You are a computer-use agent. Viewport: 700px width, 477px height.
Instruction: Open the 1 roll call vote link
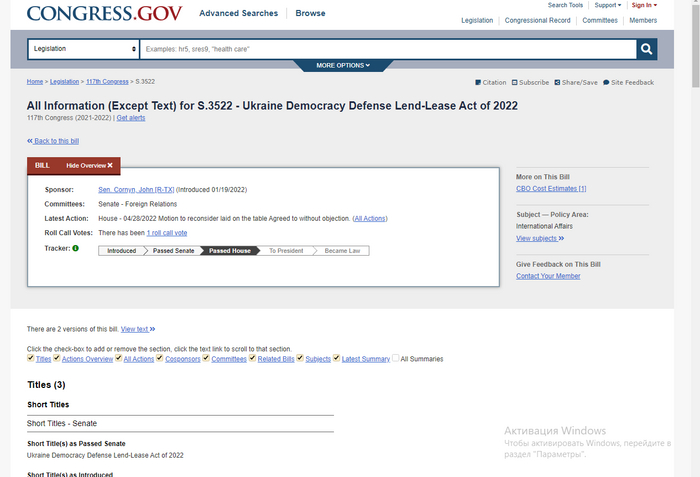167,233
